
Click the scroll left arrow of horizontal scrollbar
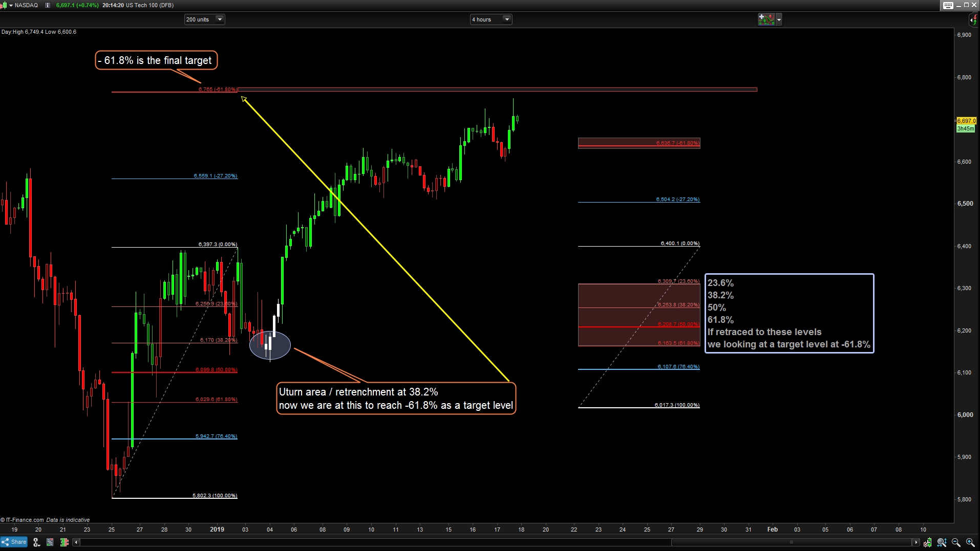(x=76, y=542)
